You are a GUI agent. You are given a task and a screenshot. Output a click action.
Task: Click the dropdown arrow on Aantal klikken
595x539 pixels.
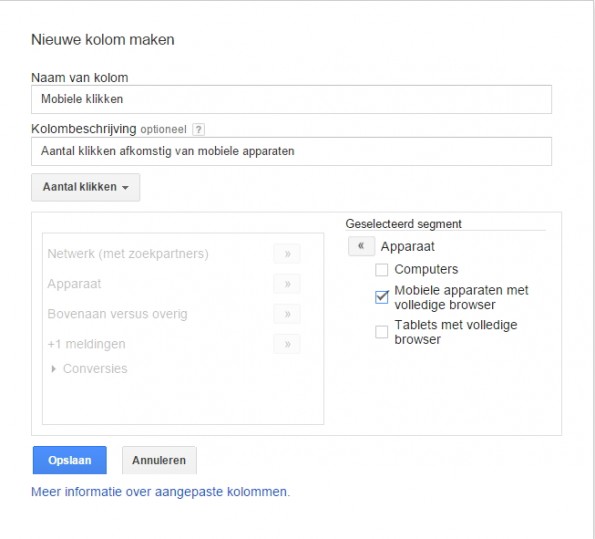[125, 188]
